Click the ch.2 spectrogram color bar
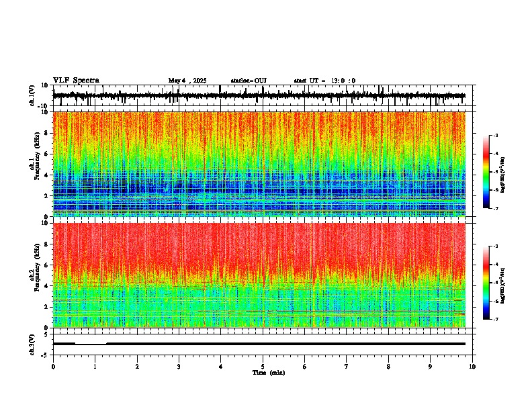 click(486, 283)
